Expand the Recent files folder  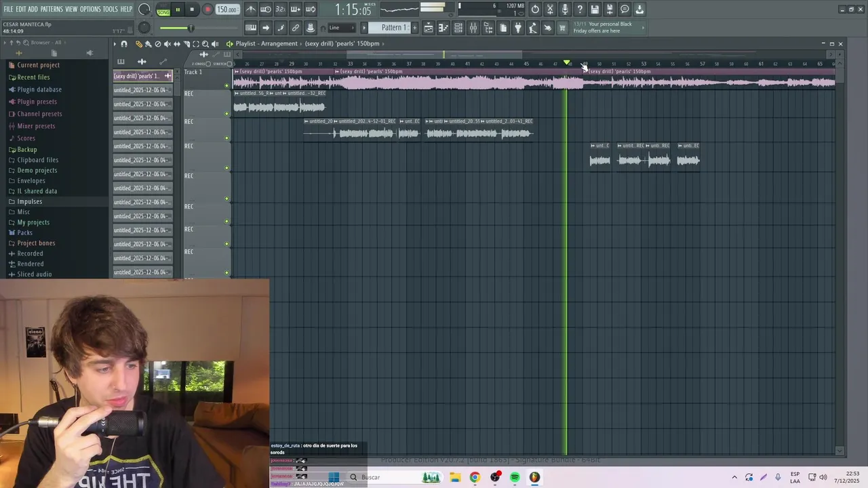[x=33, y=77]
